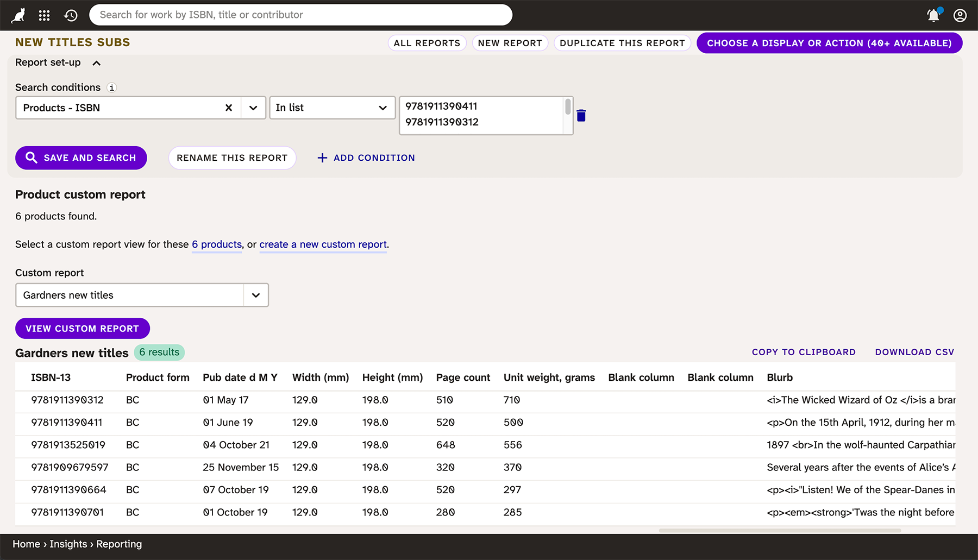Delete the ISBN condition with trash icon

[x=581, y=115]
